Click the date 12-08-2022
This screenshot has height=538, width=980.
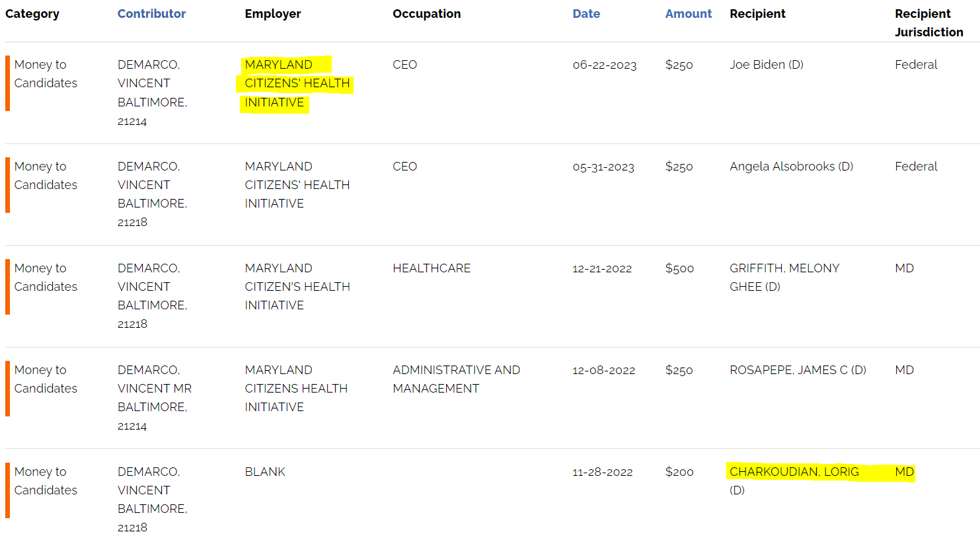603,370
